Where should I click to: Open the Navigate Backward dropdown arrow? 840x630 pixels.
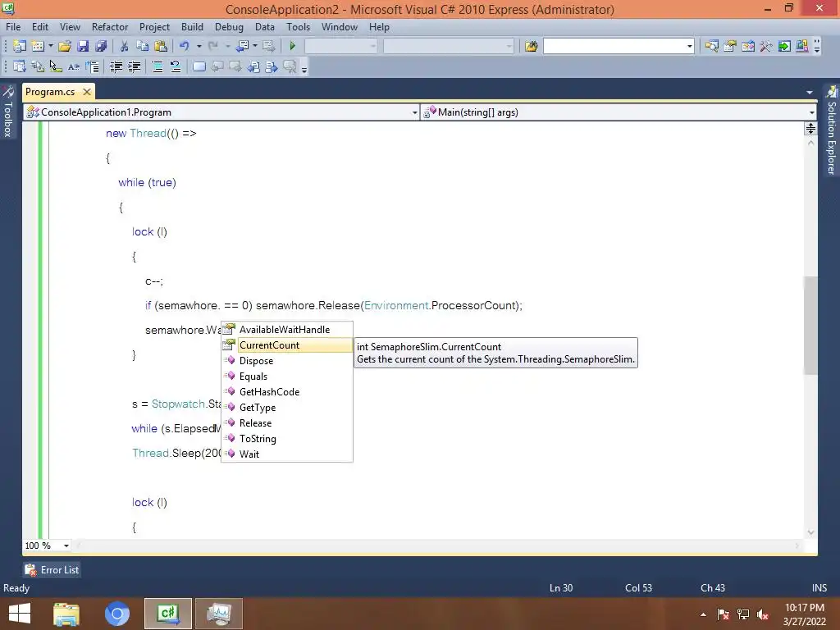255,46
